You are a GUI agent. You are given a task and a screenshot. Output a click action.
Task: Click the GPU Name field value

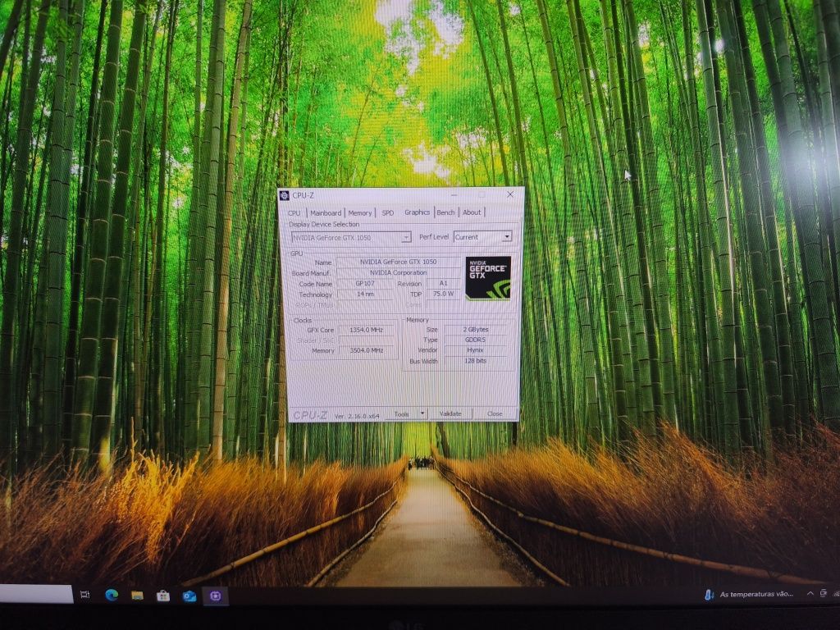(x=398, y=262)
